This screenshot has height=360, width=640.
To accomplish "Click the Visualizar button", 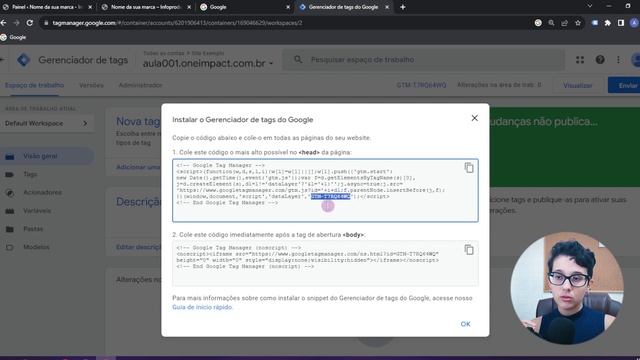I will click(x=578, y=85).
